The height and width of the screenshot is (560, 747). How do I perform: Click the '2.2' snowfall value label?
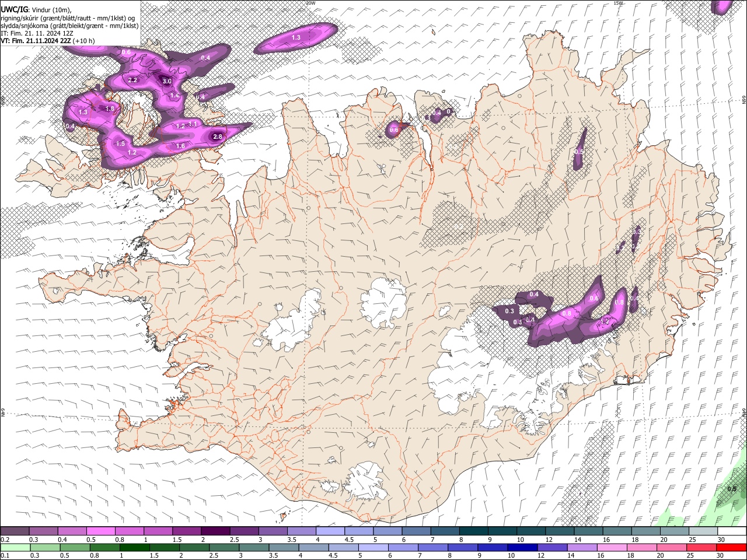(132, 80)
